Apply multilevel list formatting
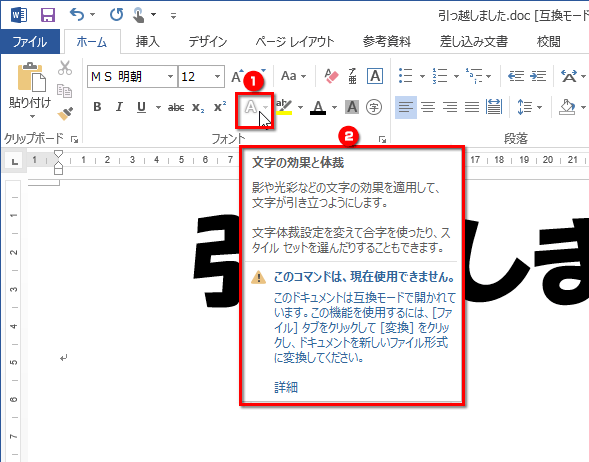 click(x=474, y=76)
